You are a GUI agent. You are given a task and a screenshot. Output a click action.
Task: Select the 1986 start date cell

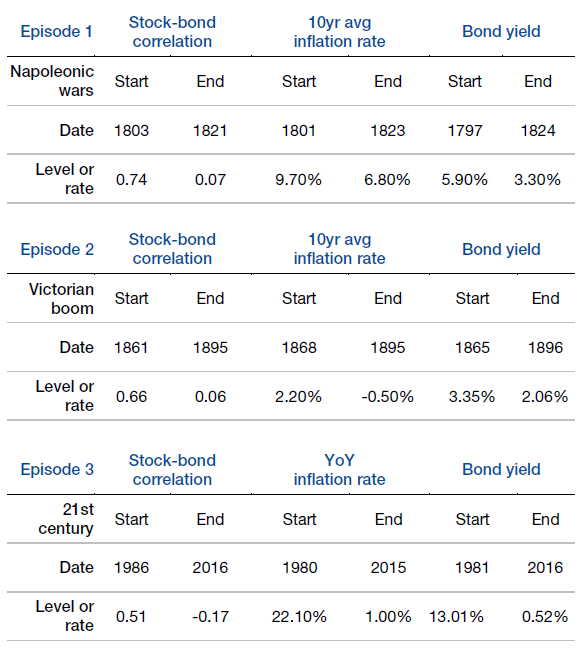pyautogui.click(x=131, y=568)
